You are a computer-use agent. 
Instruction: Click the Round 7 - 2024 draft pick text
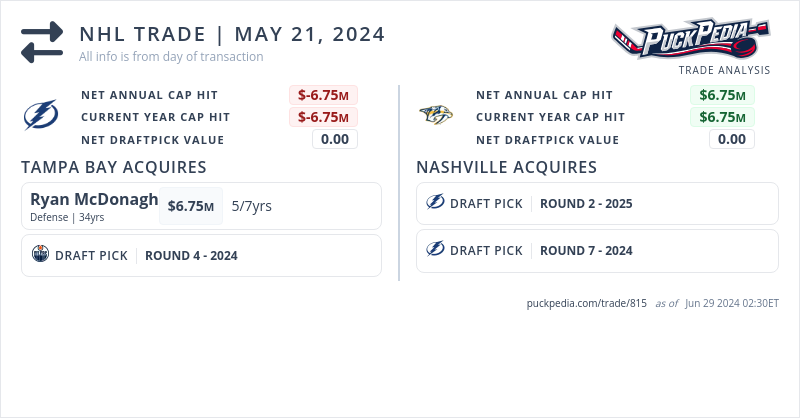coord(586,250)
